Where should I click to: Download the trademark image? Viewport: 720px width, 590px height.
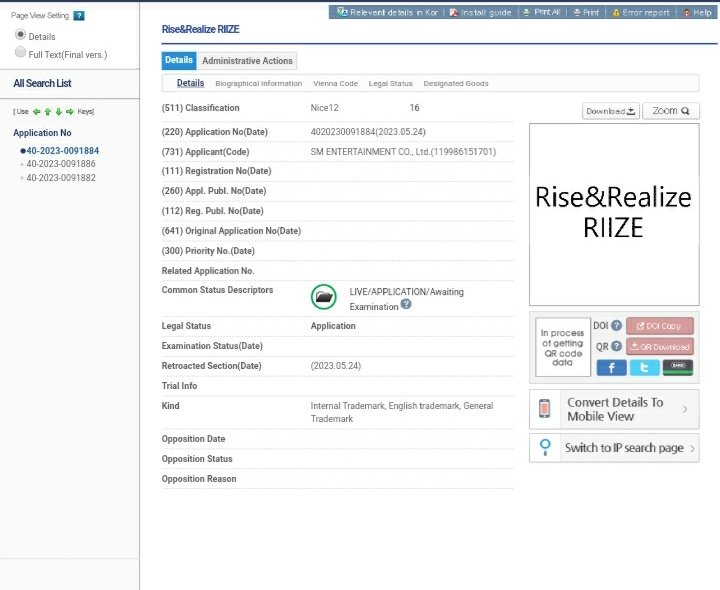pos(611,111)
